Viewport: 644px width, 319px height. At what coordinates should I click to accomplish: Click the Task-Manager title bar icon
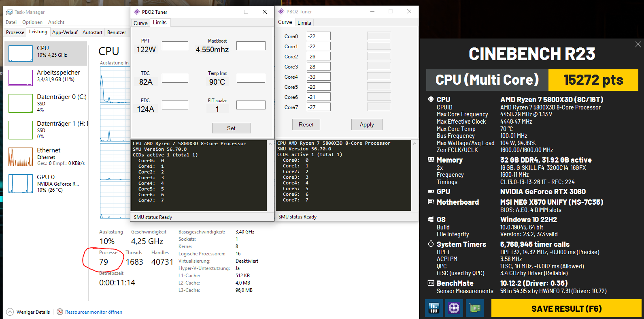pyautogui.click(x=9, y=12)
